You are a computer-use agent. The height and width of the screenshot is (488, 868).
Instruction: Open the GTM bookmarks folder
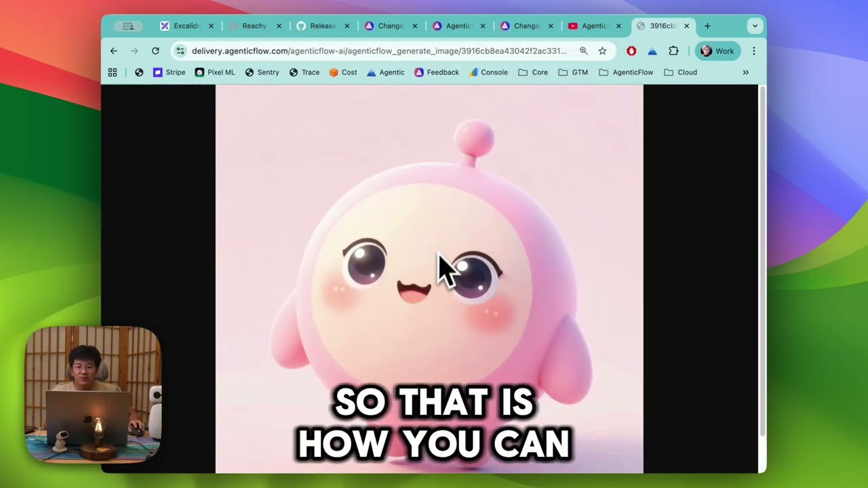[x=573, y=72]
